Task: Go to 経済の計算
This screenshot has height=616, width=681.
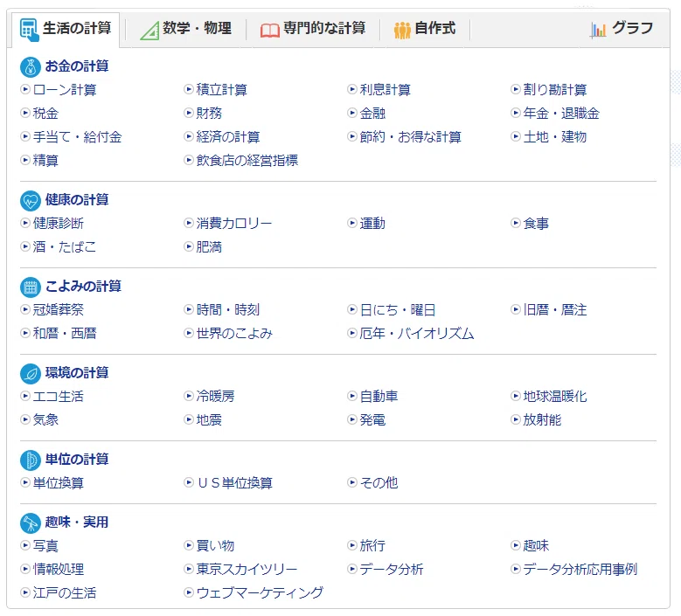Action: coord(228,137)
